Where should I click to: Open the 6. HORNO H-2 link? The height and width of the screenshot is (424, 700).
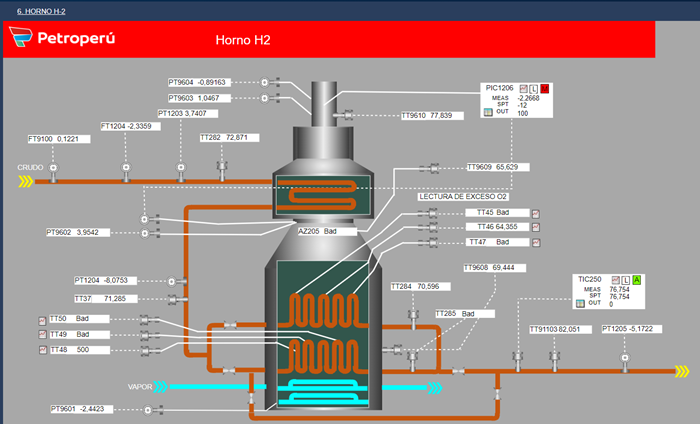coord(41,11)
